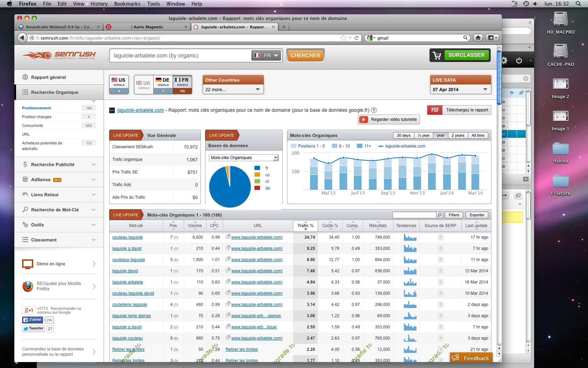Click the orange CHERCHER button

[305, 55]
